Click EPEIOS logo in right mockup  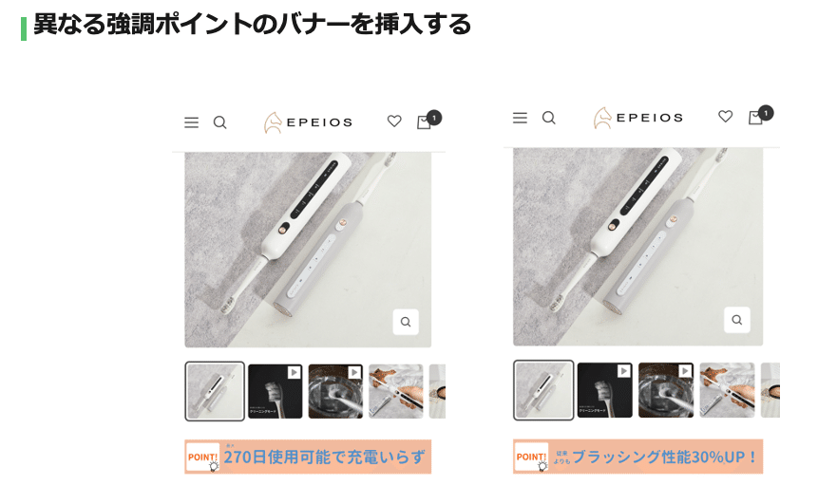coord(637,118)
